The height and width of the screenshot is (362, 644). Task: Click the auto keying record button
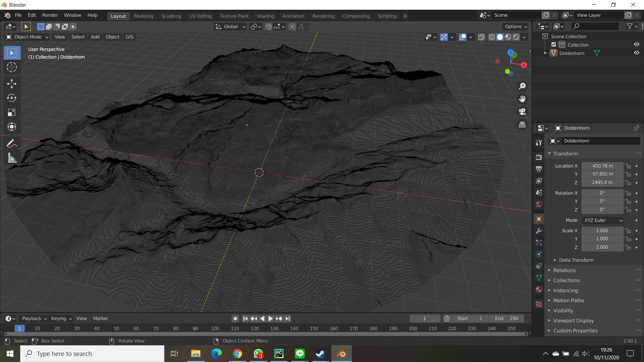pyautogui.click(x=235, y=318)
